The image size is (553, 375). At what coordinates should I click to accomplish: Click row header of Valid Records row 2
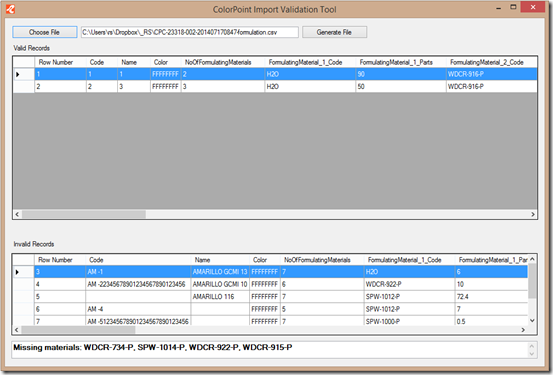coord(24,87)
